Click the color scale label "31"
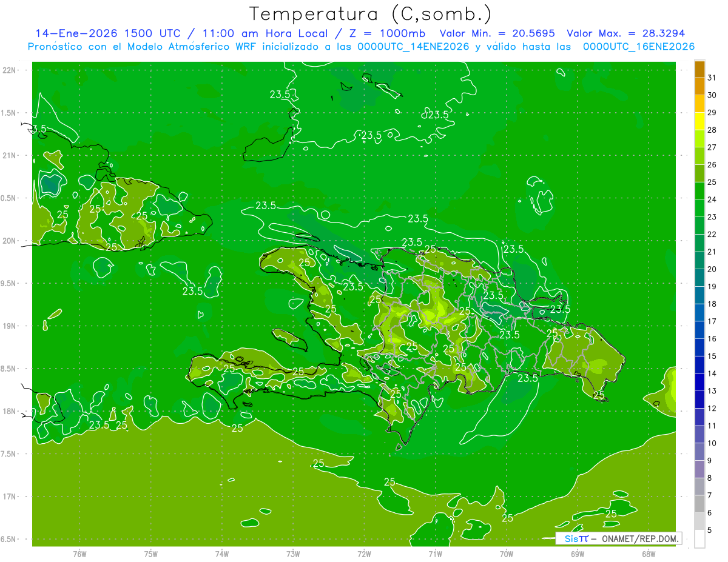728x562 pixels. pos(712,78)
